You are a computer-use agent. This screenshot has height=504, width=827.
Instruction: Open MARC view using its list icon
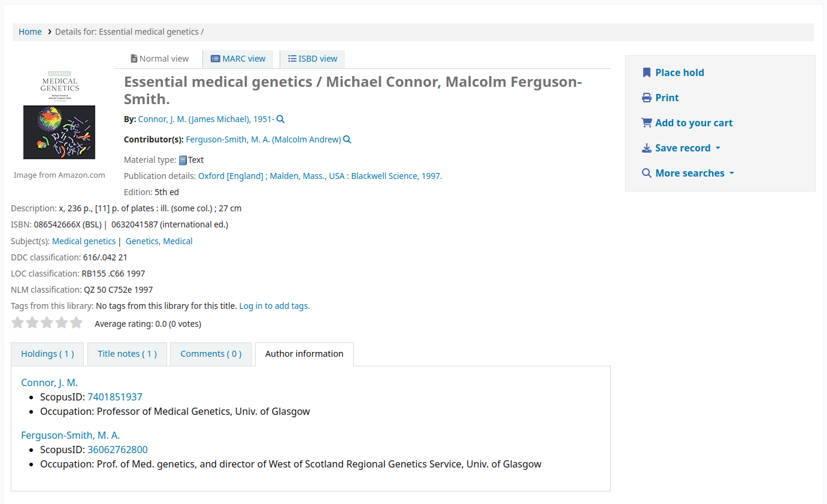(215, 59)
